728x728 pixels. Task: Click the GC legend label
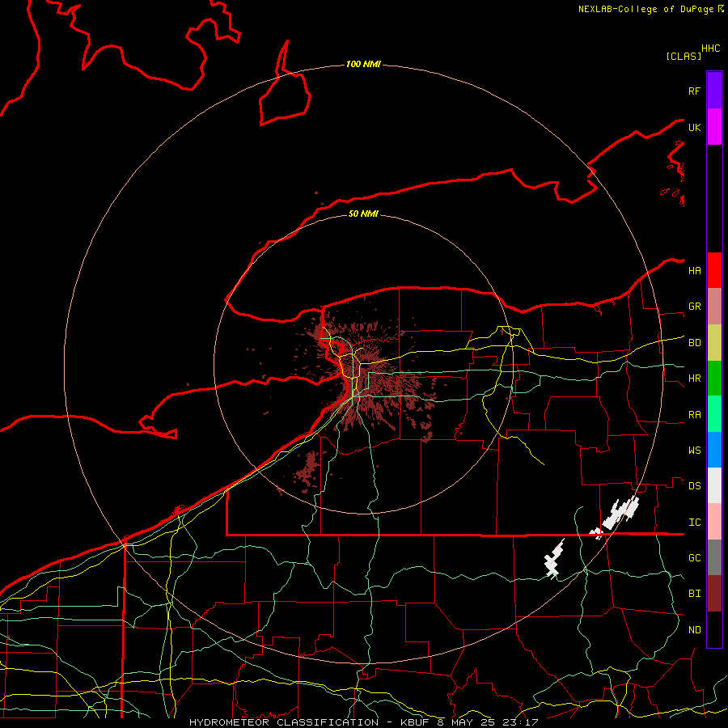(694, 557)
